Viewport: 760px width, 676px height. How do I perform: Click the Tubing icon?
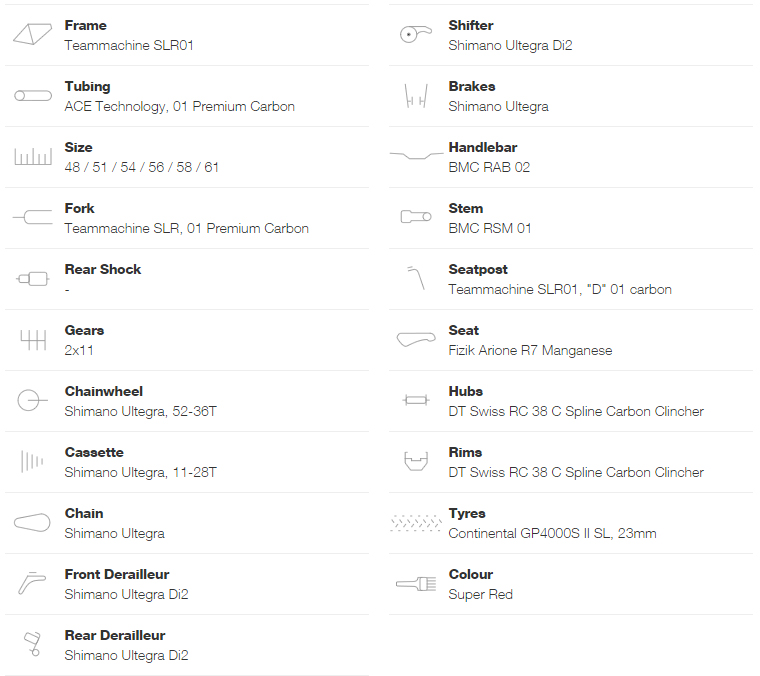(x=32, y=96)
